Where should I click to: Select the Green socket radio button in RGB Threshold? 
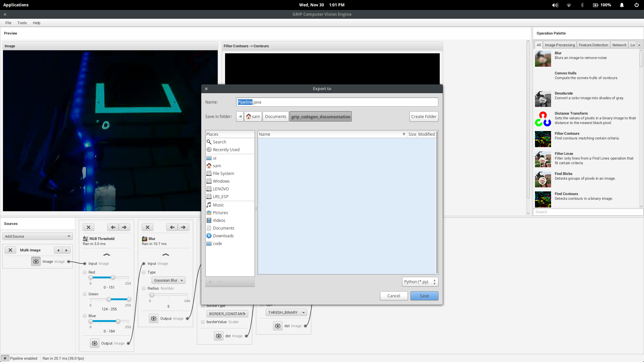[85, 294]
